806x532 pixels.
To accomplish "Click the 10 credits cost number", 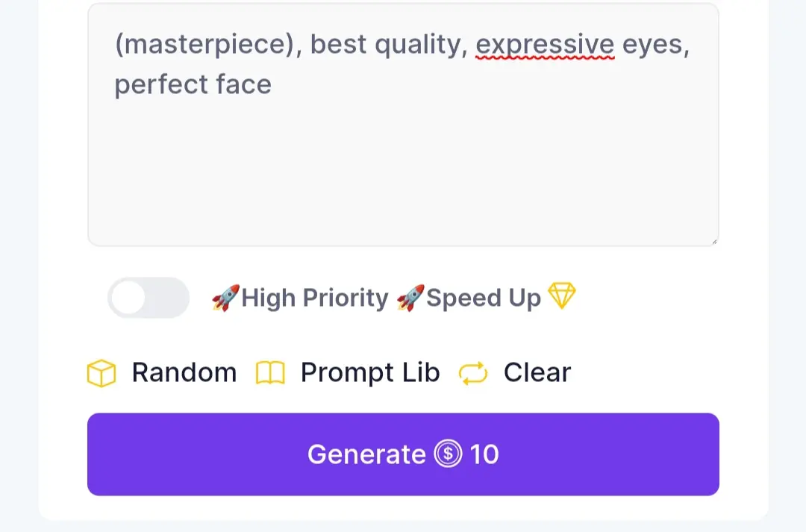I will pyautogui.click(x=484, y=454).
